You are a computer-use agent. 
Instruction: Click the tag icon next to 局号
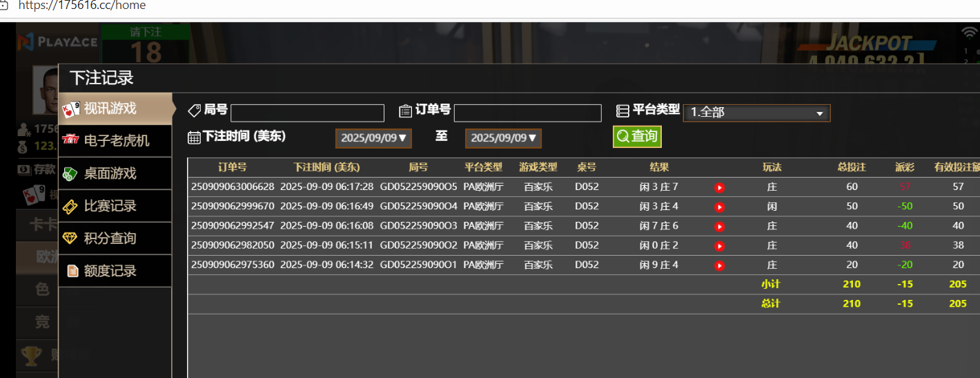[195, 111]
